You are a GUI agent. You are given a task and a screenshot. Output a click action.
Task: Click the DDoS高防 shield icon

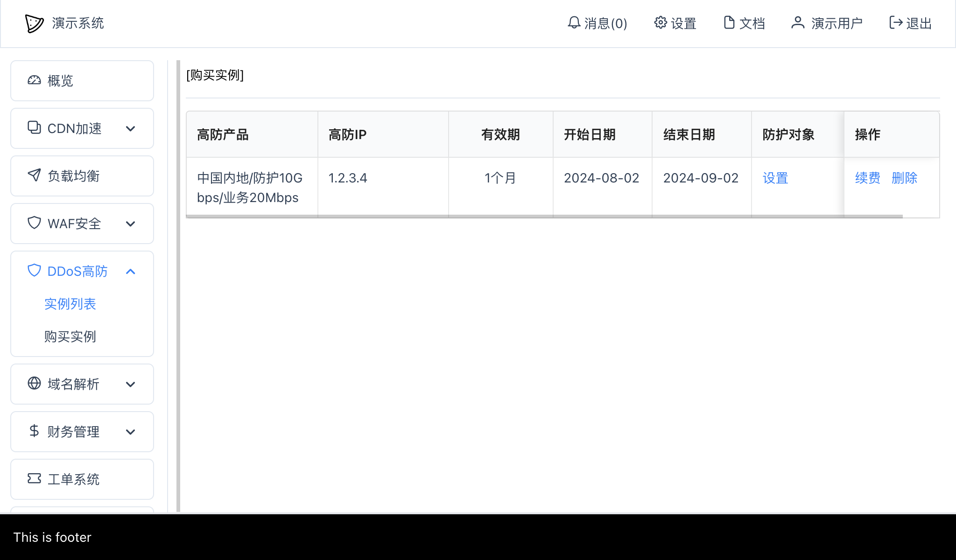(34, 271)
